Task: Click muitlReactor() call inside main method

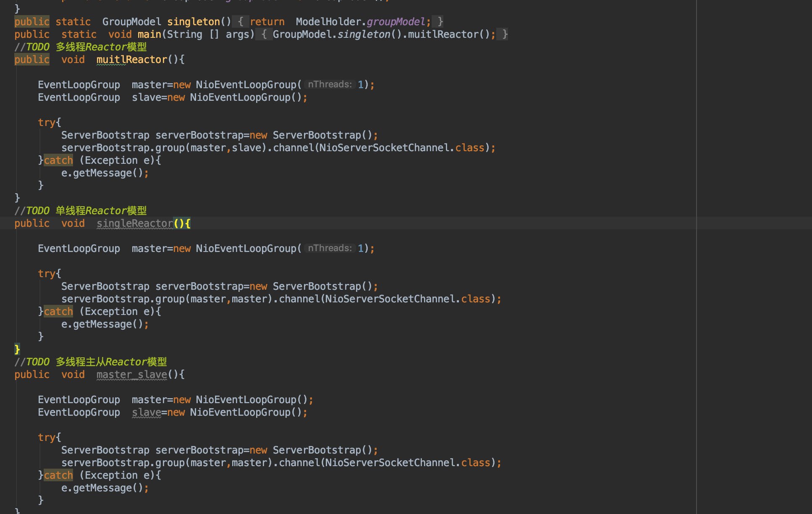Action: (443, 34)
